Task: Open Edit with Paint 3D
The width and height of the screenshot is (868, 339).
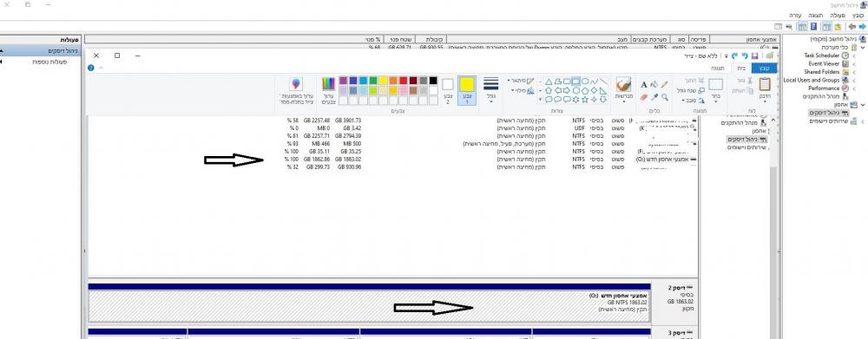Action: click(x=296, y=91)
